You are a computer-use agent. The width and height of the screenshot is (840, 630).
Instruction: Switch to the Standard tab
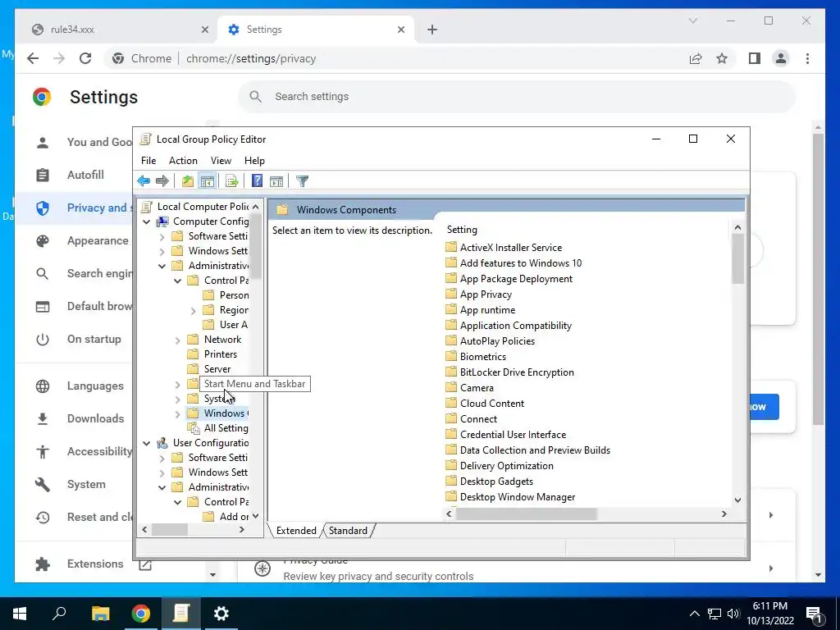point(348,531)
